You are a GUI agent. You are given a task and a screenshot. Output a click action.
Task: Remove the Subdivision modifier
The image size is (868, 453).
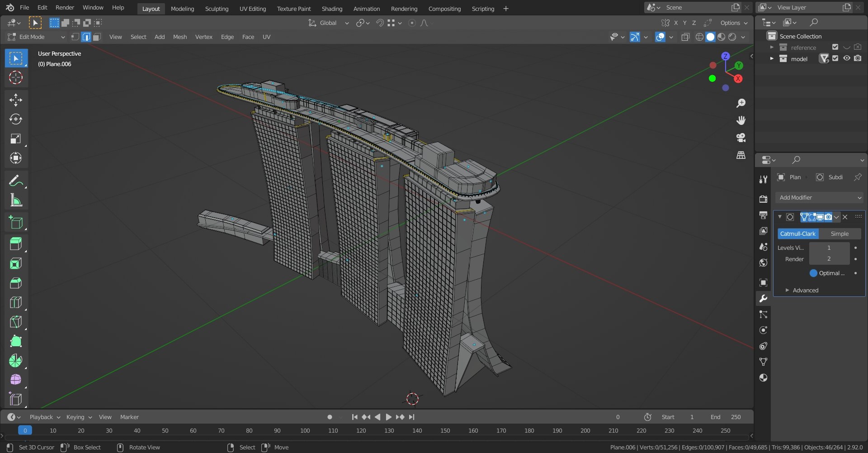[845, 217]
